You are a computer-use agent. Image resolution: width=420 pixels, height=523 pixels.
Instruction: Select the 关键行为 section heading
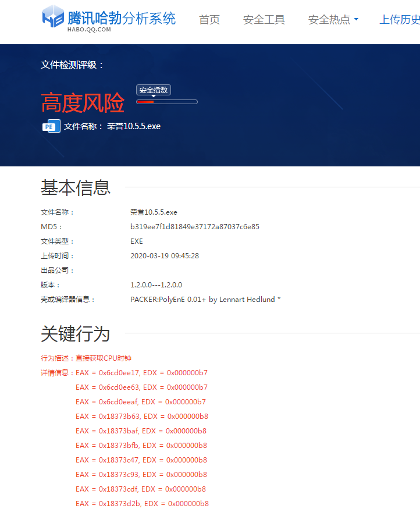pos(76,334)
